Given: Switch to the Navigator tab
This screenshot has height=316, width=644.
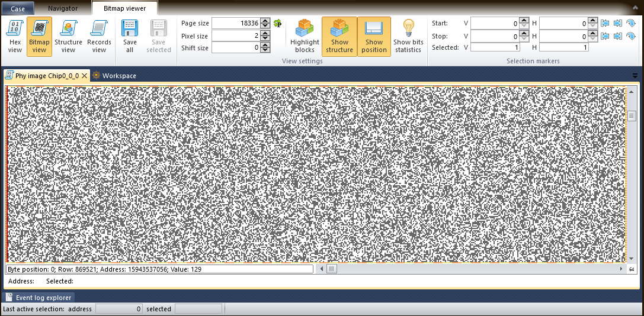Looking at the screenshot, I should pyautogui.click(x=63, y=8).
